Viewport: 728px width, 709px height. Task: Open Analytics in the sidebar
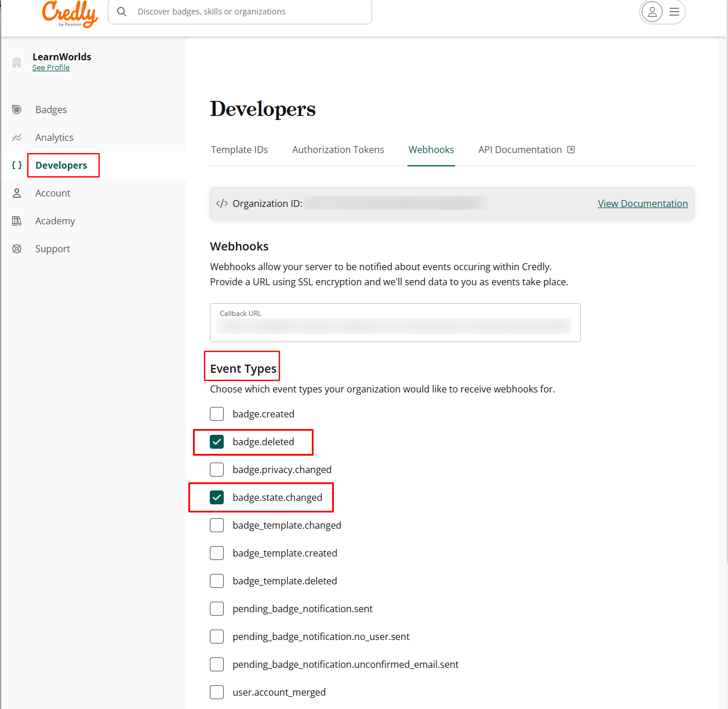coord(54,137)
